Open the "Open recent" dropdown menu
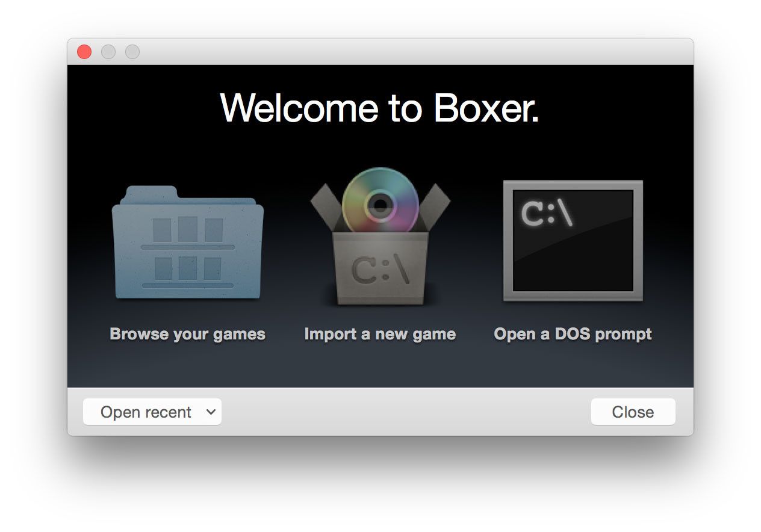 146,412
